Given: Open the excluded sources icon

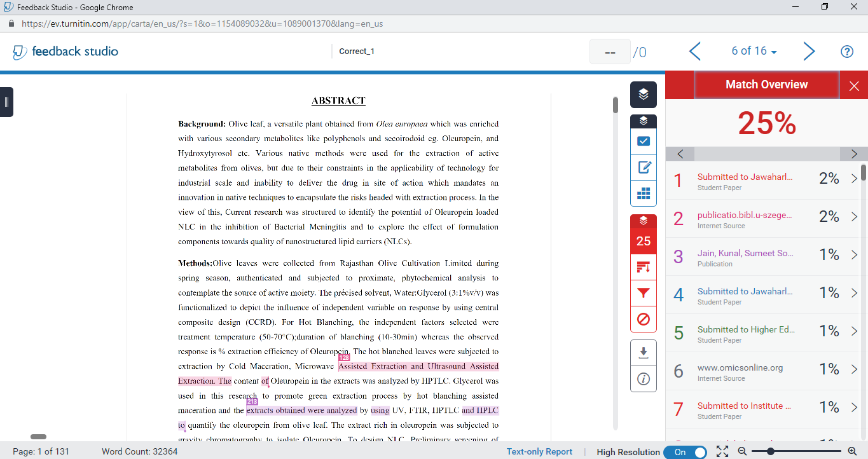Looking at the screenshot, I should [643, 319].
